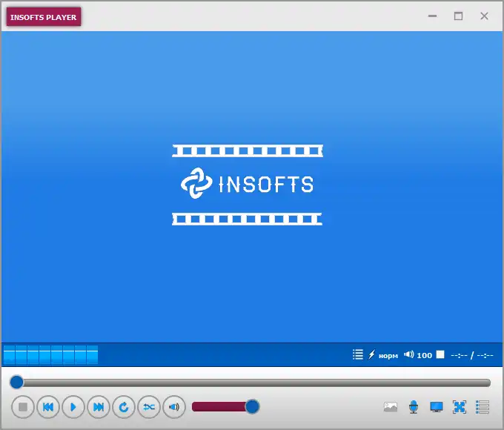
Task: Toggle the repeat loop button
Action: 124,407
